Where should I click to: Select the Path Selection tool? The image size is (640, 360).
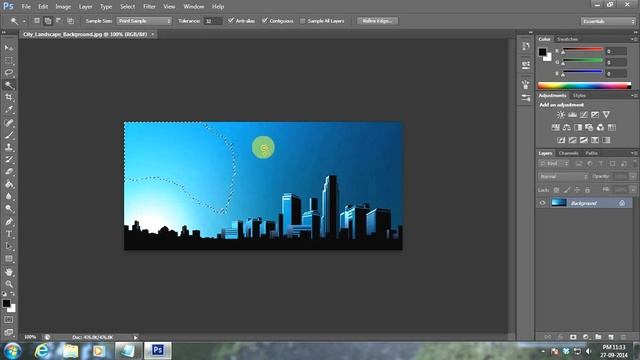(x=9, y=246)
